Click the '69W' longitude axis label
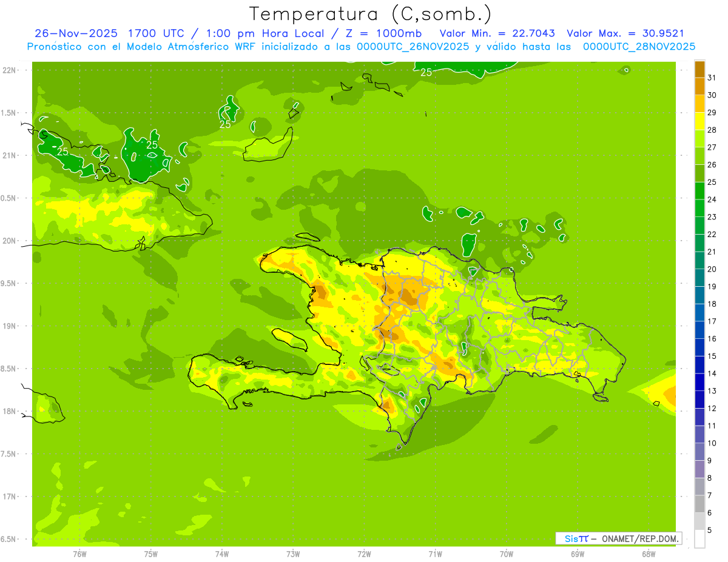Viewport: 728px width, 562px height. 578,554
